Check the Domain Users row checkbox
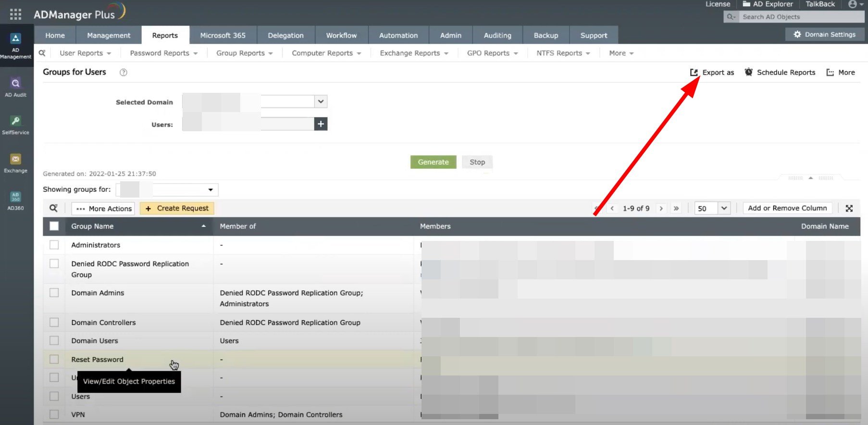 coord(54,340)
